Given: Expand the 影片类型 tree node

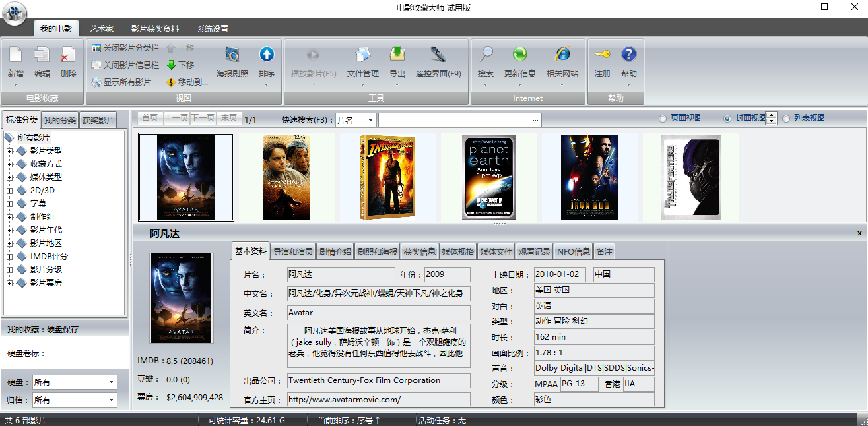Looking at the screenshot, I should [x=10, y=151].
